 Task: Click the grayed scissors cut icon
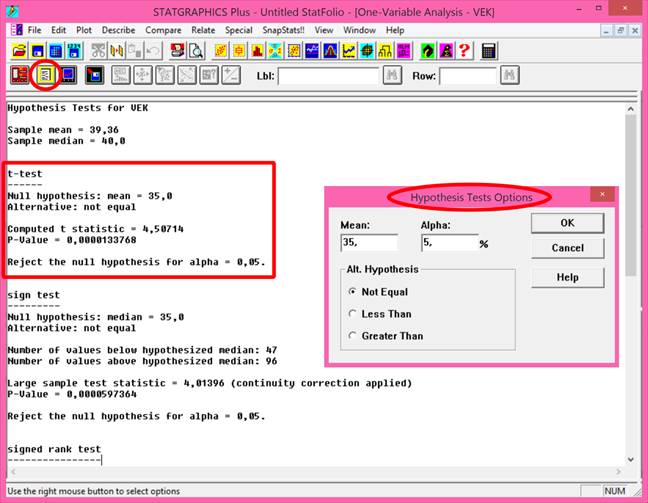point(98,51)
